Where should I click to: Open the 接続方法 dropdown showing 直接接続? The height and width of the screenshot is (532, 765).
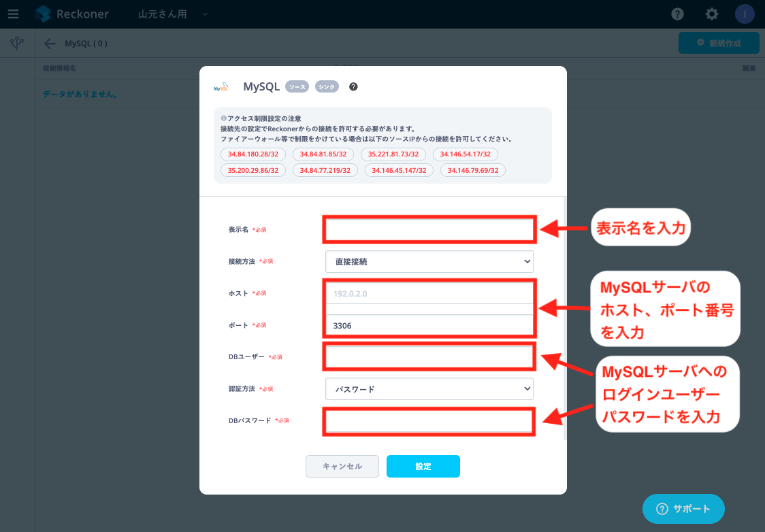click(x=429, y=262)
